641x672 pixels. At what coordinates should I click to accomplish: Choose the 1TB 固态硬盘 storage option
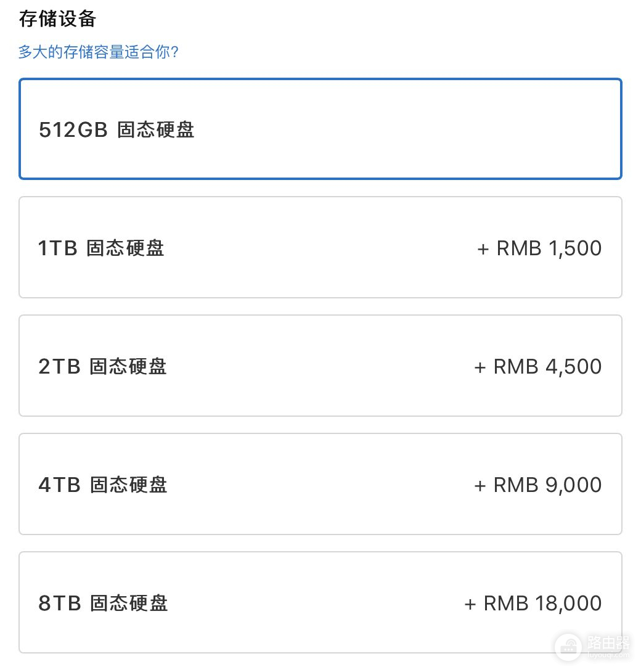pos(320,247)
